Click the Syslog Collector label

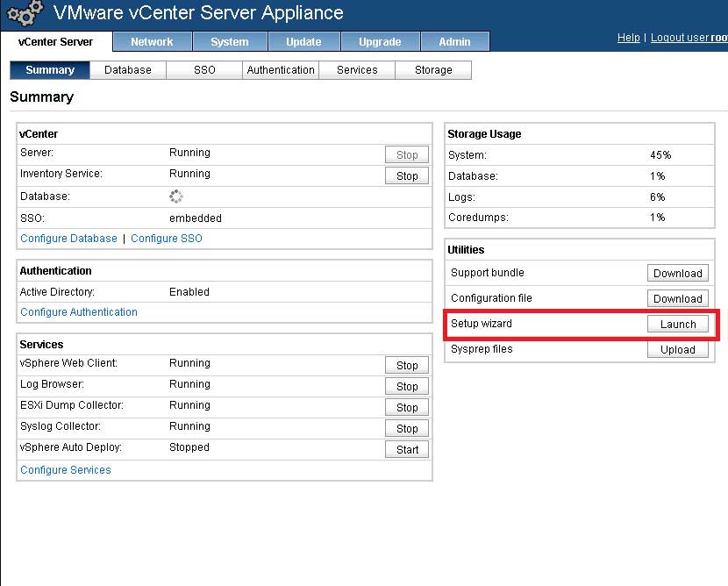(x=61, y=425)
